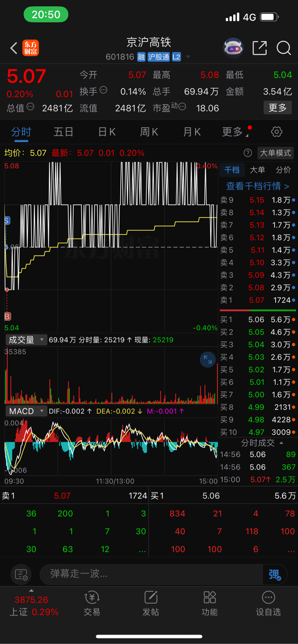298x644 pixels.
Task: Tap the L2 level badge
Action: coord(177,57)
